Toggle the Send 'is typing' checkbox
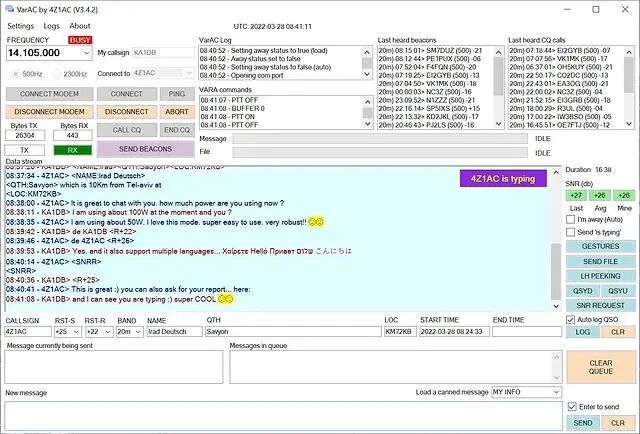640x434 pixels. point(571,232)
